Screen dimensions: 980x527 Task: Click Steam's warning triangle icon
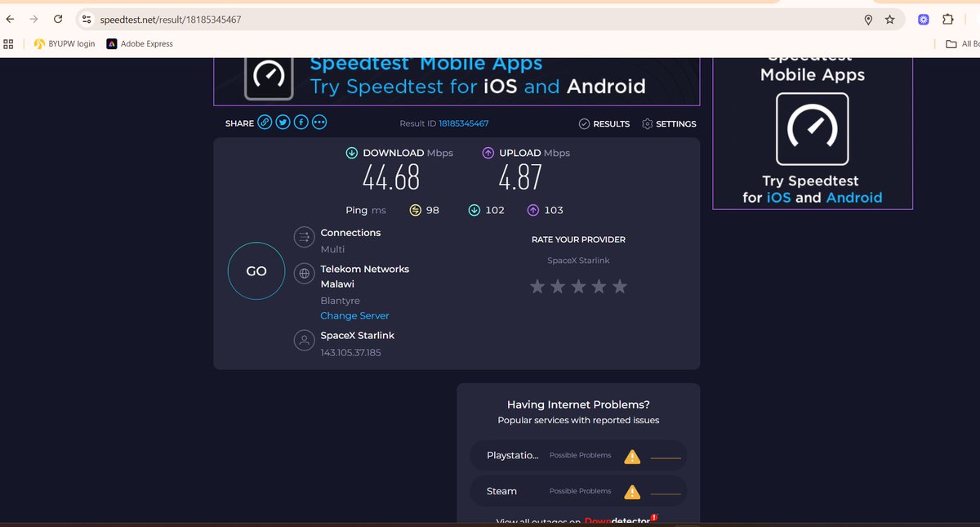click(631, 491)
